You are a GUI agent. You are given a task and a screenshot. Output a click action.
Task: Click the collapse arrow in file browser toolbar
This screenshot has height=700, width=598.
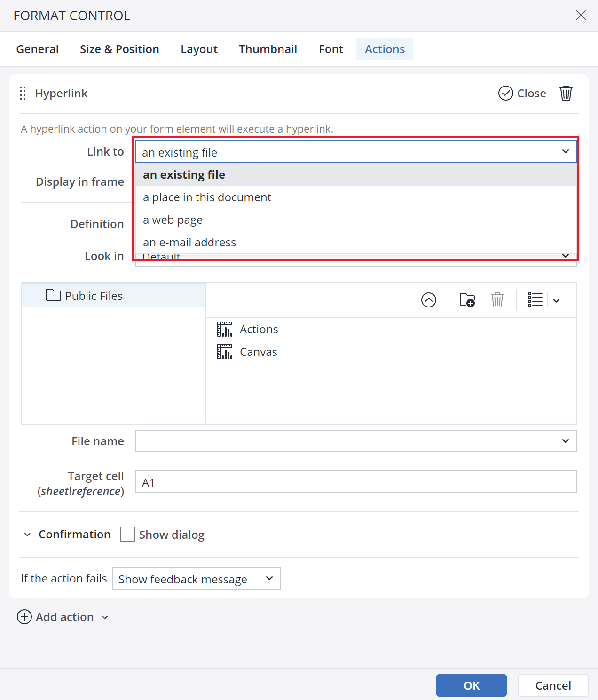(428, 300)
